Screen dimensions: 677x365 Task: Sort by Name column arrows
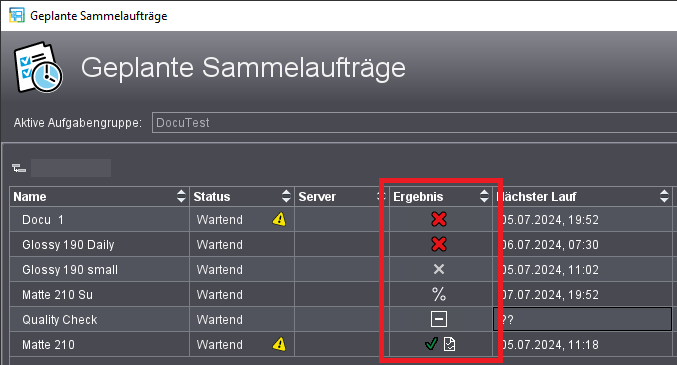(181, 197)
